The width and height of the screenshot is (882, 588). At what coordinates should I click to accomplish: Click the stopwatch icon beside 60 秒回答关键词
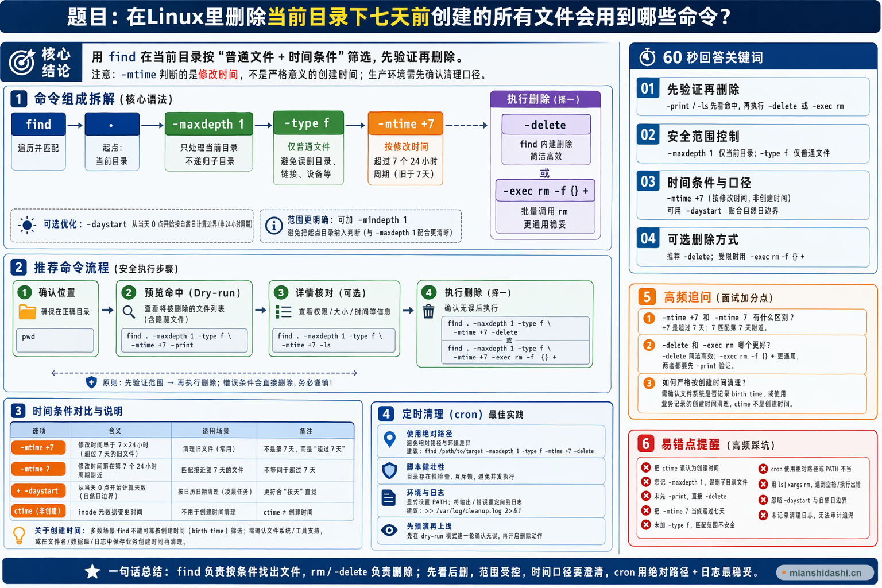pyautogui.click(x=648, y=57)
